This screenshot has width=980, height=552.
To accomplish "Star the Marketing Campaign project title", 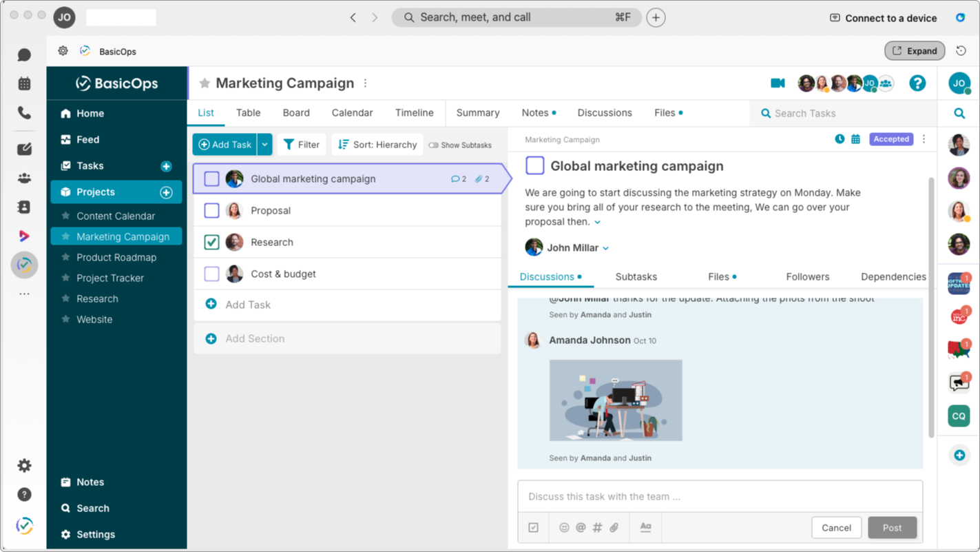I will pyautogui.click(x=205, y=83).
